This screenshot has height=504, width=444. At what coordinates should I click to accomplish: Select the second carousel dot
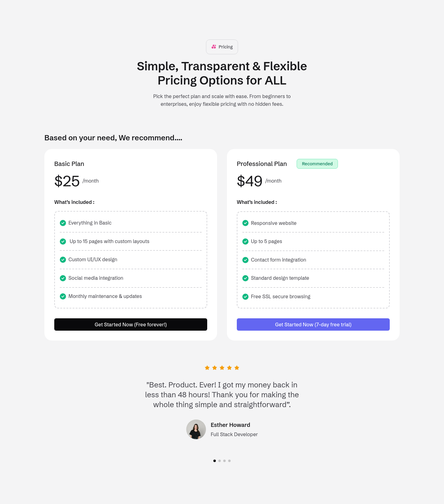[220, 461]
